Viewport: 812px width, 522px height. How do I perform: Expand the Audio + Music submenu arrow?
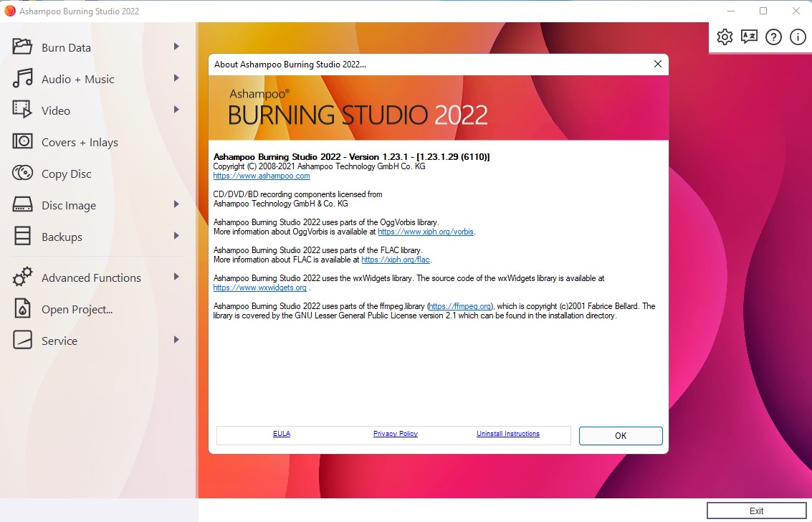(x=176, y=78)
